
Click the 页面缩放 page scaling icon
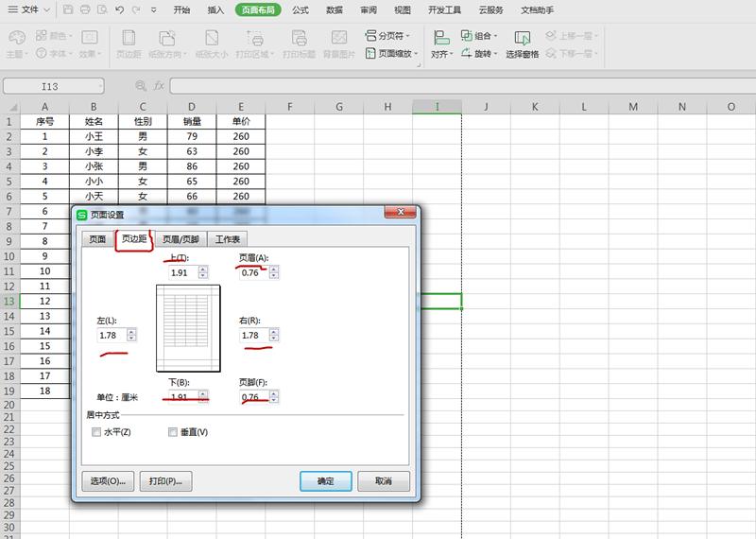tap(370, 53)
